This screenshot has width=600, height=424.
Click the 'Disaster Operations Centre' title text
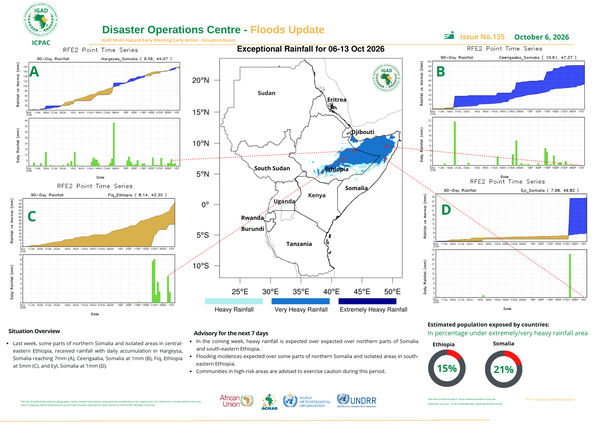coord(171,30)
